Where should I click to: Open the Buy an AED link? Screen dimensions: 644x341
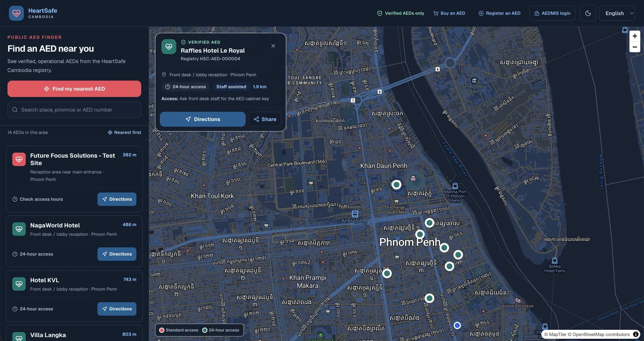449,13
